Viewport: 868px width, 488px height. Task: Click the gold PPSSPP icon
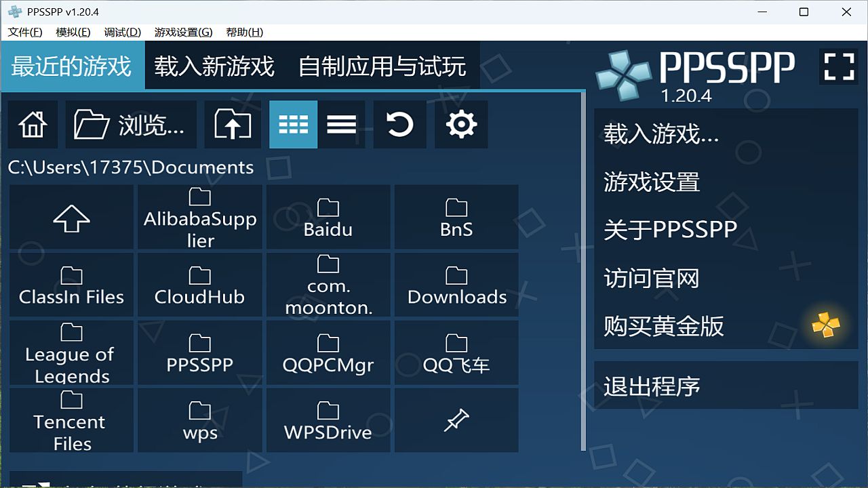click(x=826, y=325)
